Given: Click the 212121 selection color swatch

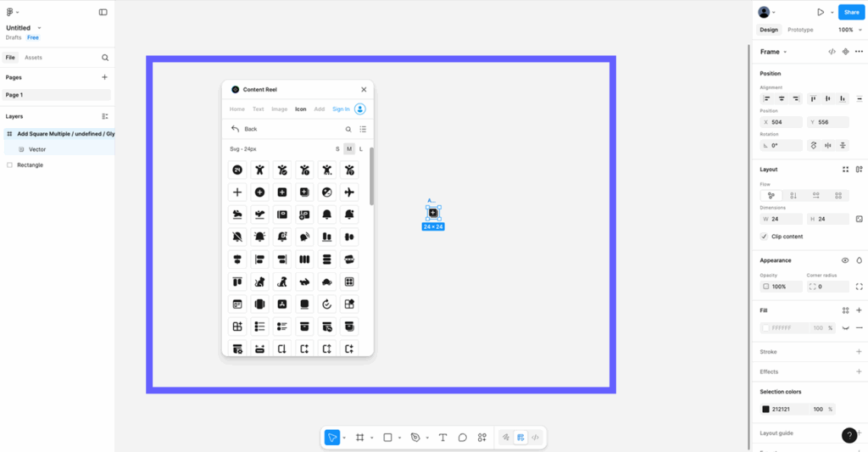Looking at the screenshot, I should 765,410.
